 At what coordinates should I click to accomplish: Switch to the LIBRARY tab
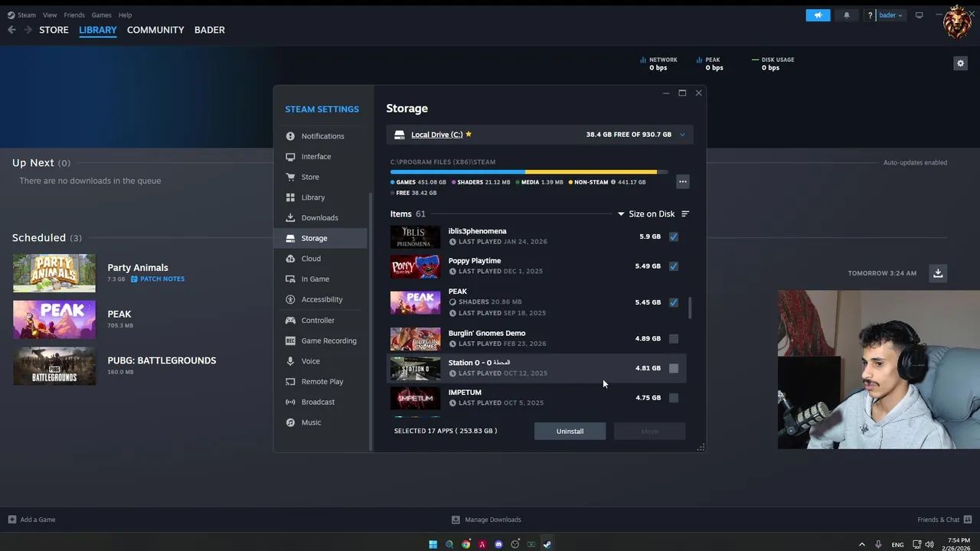click(x=98, y=30)
